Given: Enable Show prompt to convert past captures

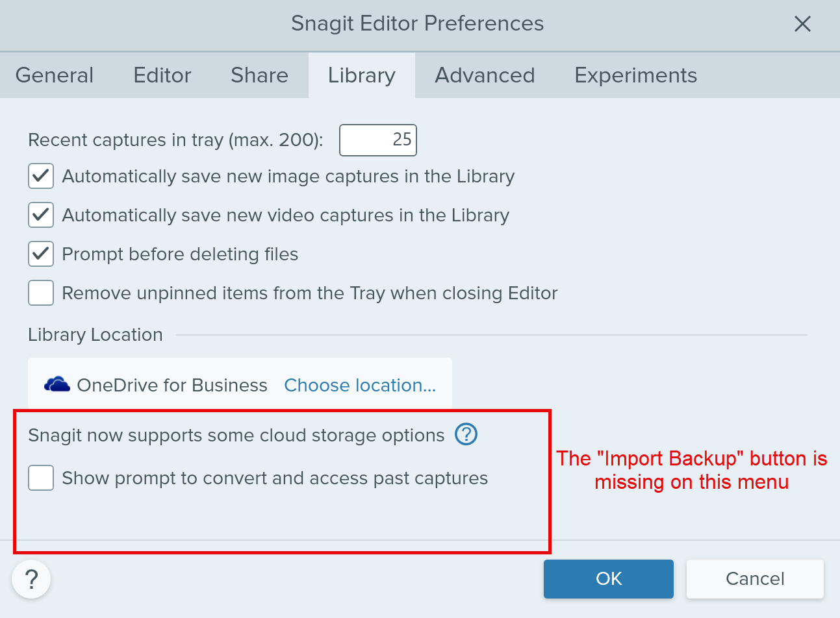Looking at the screenshot, I should coord(41,478).
